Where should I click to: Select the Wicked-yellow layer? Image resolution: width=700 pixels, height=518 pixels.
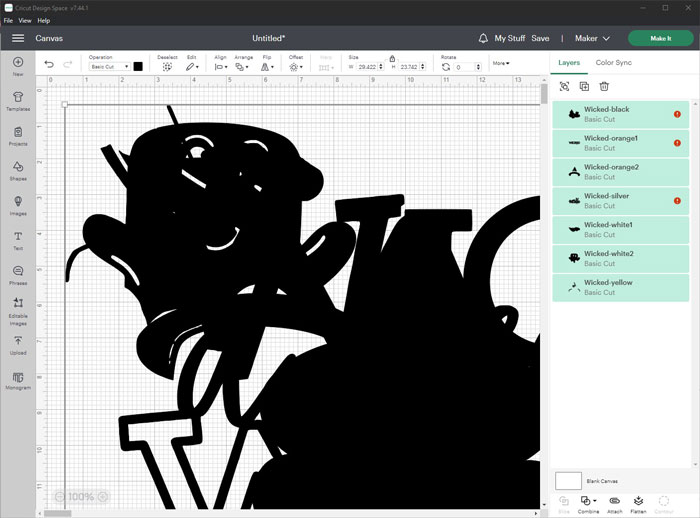pyautogui.click(x=621, y=288)
